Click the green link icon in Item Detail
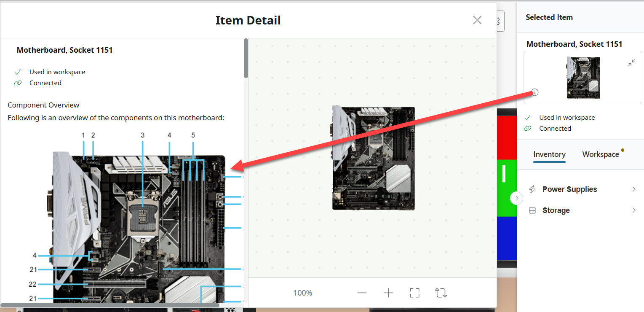 tap(18, 83)
